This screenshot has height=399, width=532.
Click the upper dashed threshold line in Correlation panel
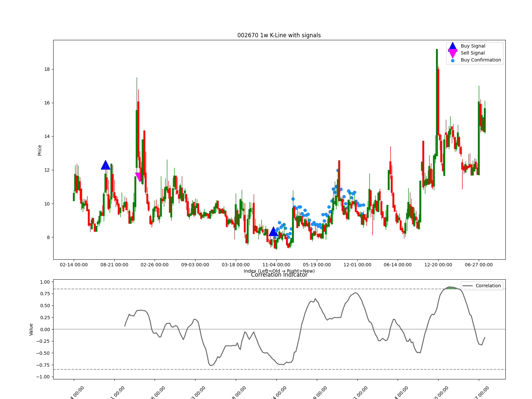click(x=279, y=289)
